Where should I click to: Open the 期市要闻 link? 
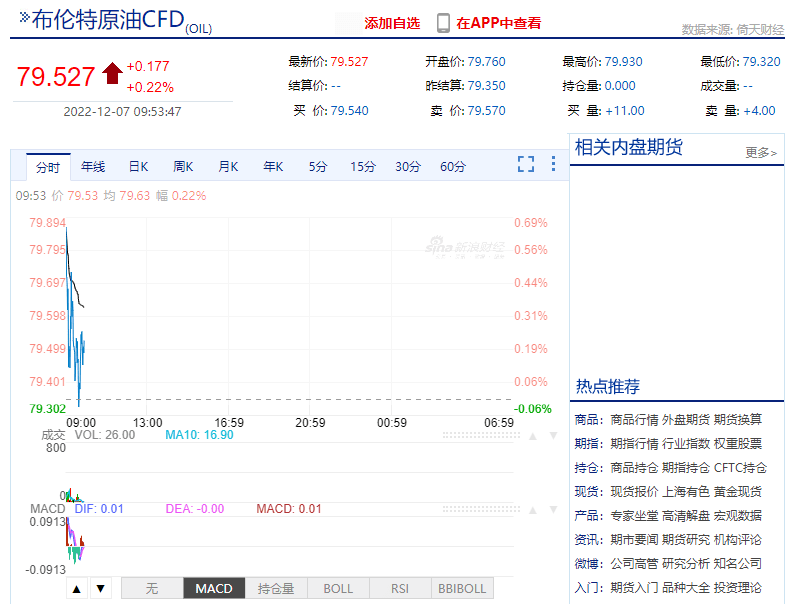tap(634, 539)
